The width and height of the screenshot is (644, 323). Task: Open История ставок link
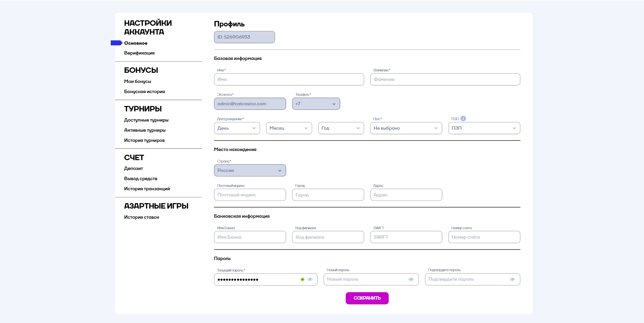(142, 217)
